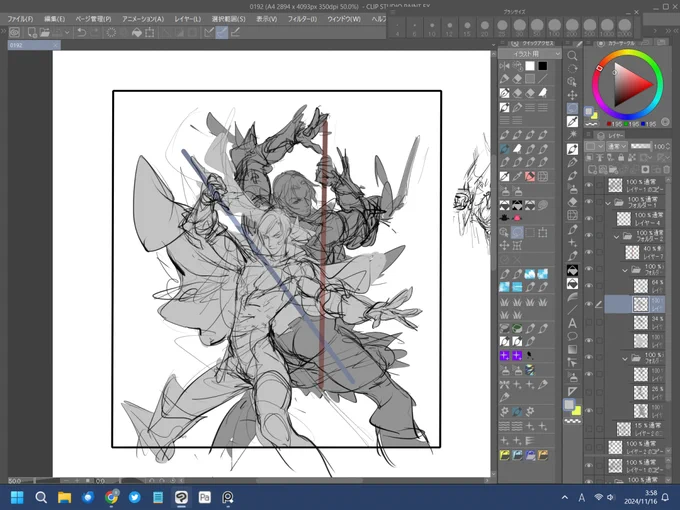
Task: Collapse the folder above the 64% layer
Action: (x=625, y=270)
